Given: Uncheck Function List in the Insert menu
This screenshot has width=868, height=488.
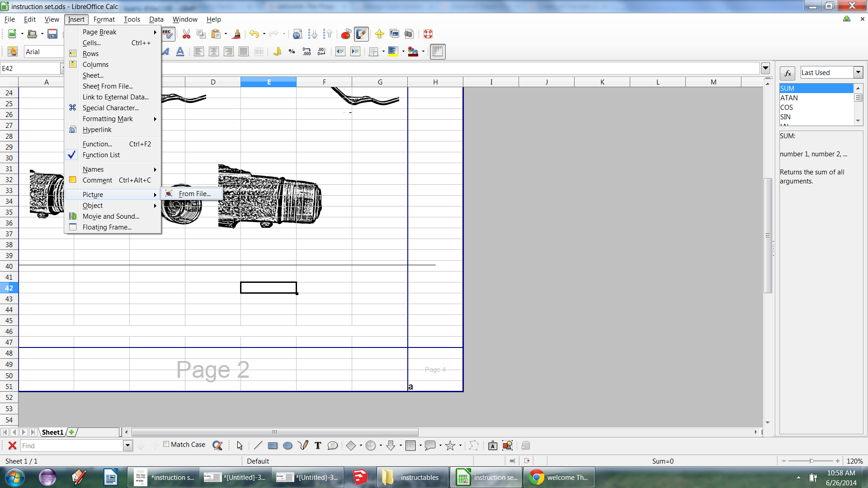Looking at the screenshot, I should tap(101, 155).
